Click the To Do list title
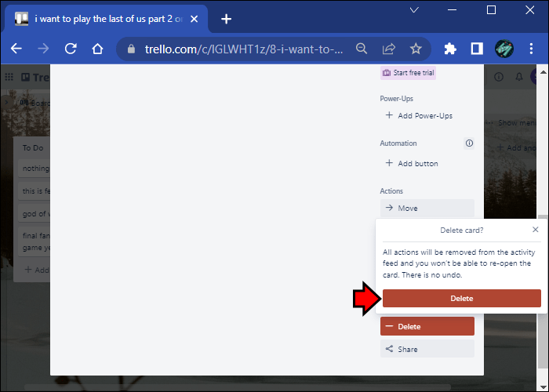Screen dimensions: 549x392 33,147
